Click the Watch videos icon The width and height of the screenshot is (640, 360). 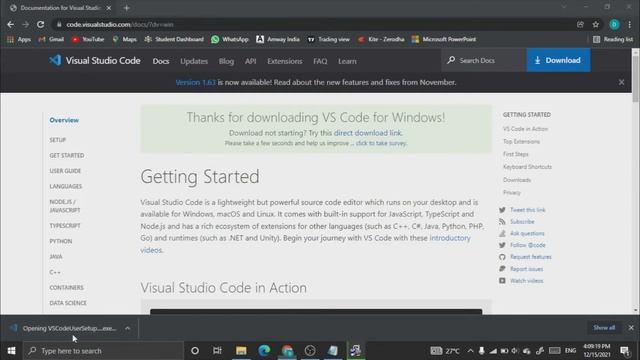click(502, 281)
